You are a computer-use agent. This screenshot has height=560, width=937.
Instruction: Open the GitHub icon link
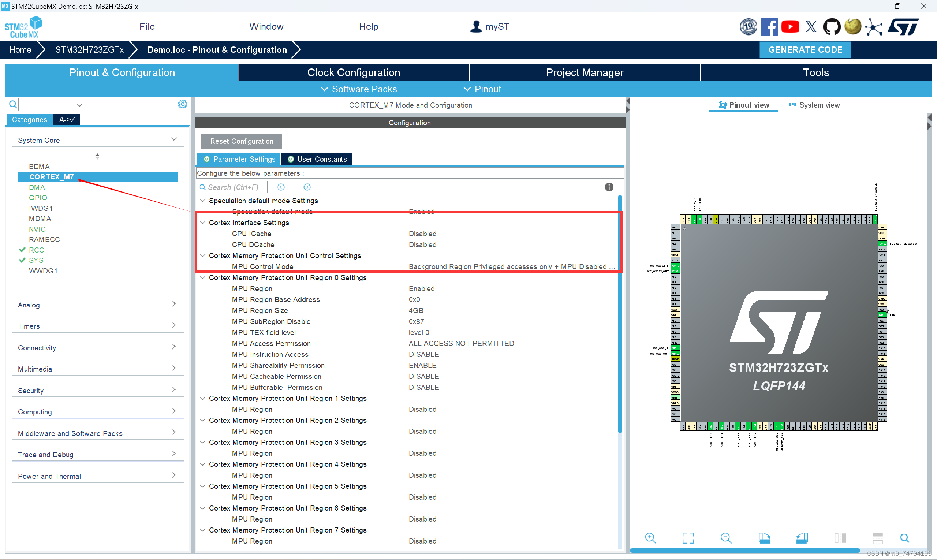831,27
